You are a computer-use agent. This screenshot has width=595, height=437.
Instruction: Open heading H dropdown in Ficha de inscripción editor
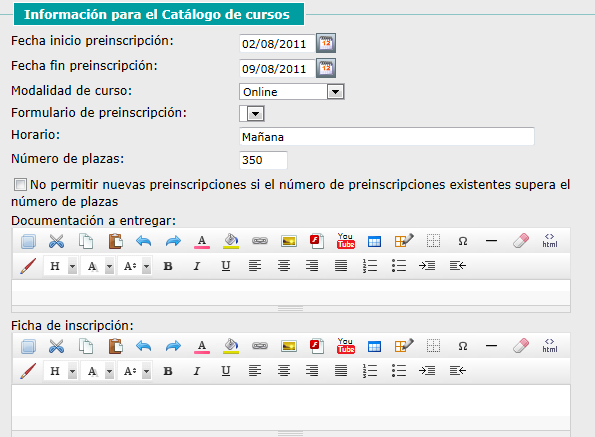pyautogui.click(x=61, y=371)
